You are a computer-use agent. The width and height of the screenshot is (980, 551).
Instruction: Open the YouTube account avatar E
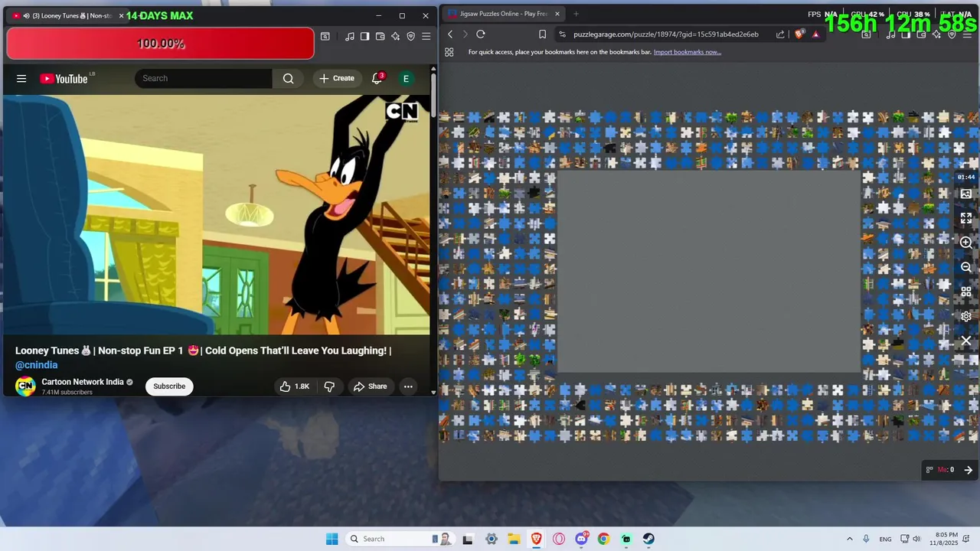coord(406,78)
